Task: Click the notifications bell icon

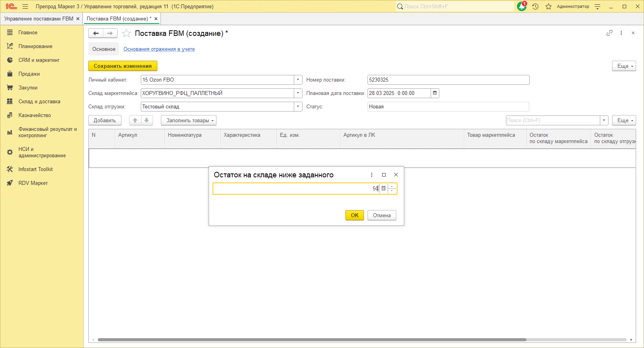Action: click(x=522, y=6)
